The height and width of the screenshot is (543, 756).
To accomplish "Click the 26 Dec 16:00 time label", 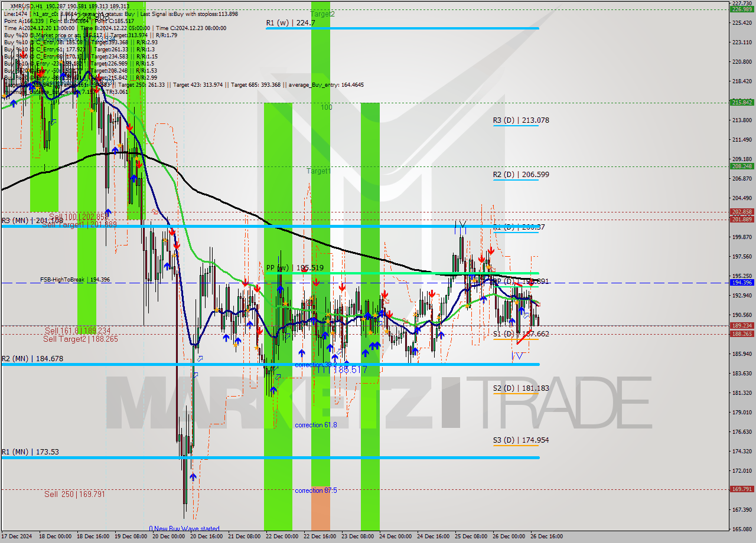I will pos(547,537).
